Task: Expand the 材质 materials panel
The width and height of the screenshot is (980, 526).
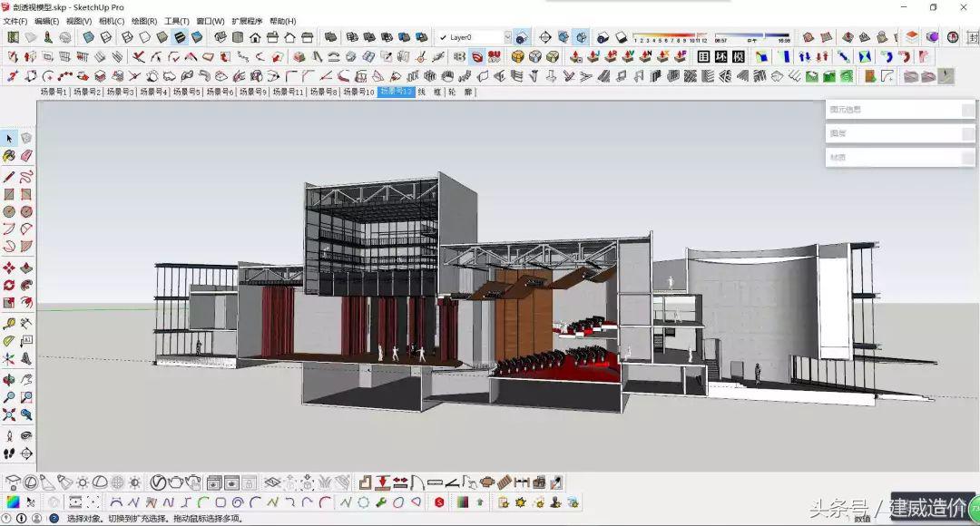Action: click(898, 156)
